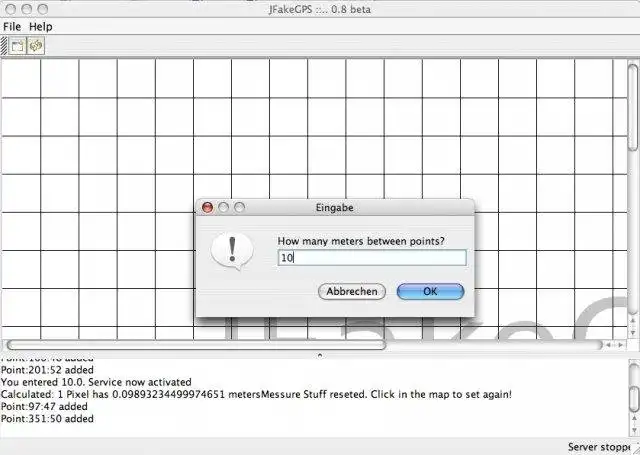This screenshot has width=640, height=455.
Task: Click the JFakeGPS 0.8 beta window title
Action: [x=320, y=9]
